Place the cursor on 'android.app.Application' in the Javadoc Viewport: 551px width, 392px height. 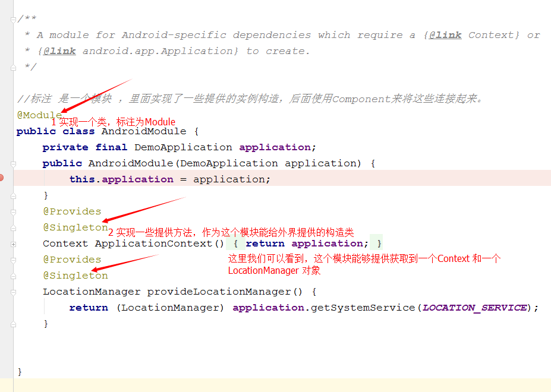156,51
